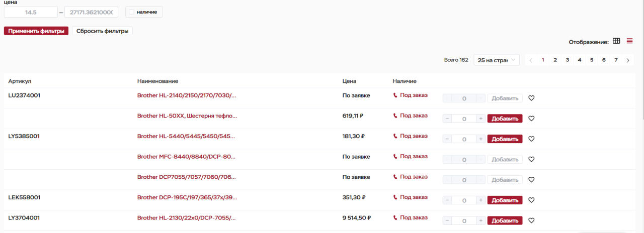This screenshot has height=233, width=644.
Task: Add LY5385001 item with "Добавить" button
Action: point(505,139)
